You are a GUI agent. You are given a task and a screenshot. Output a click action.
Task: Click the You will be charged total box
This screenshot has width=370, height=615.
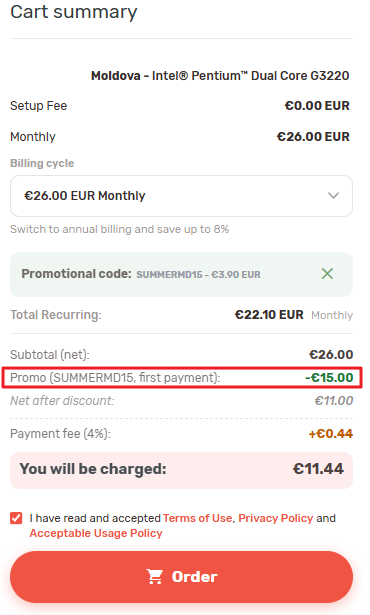pyautogui.click(x=181, y=470)
